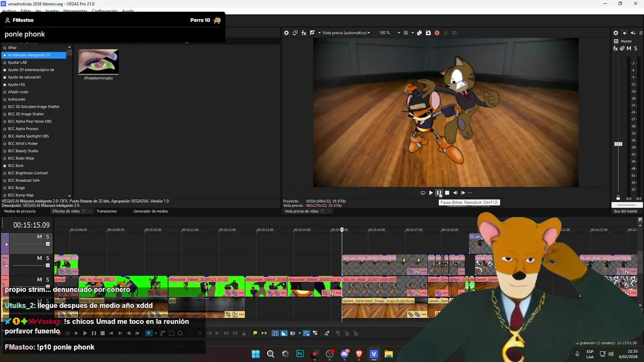644x362 pixels.
Task: Open the Vista previa (automático) quality dropdown
Action: pos(346,33)
